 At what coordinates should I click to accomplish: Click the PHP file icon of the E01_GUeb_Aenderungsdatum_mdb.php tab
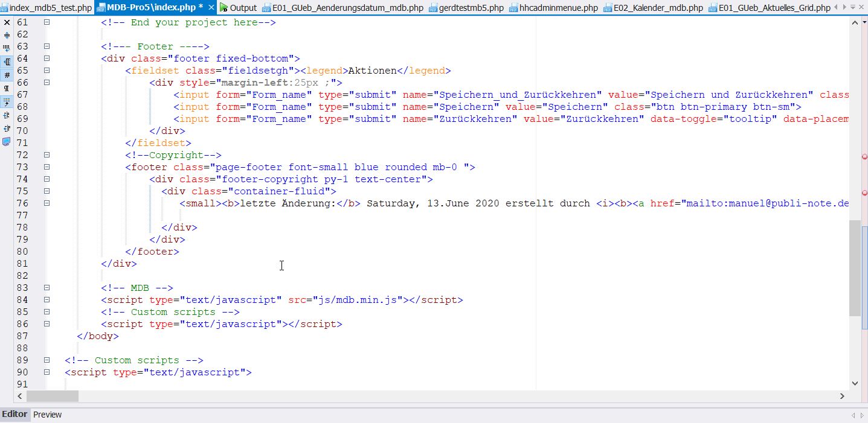[x=266, y=8]
